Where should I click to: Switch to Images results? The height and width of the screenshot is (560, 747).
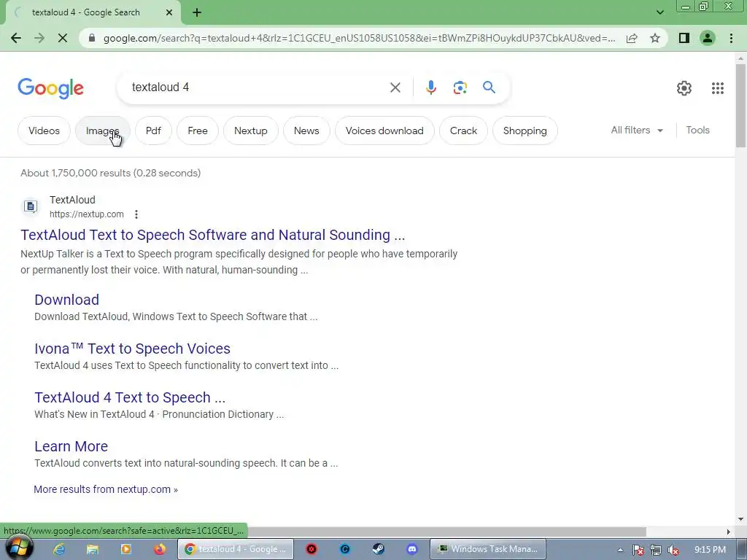pos(102,131)
